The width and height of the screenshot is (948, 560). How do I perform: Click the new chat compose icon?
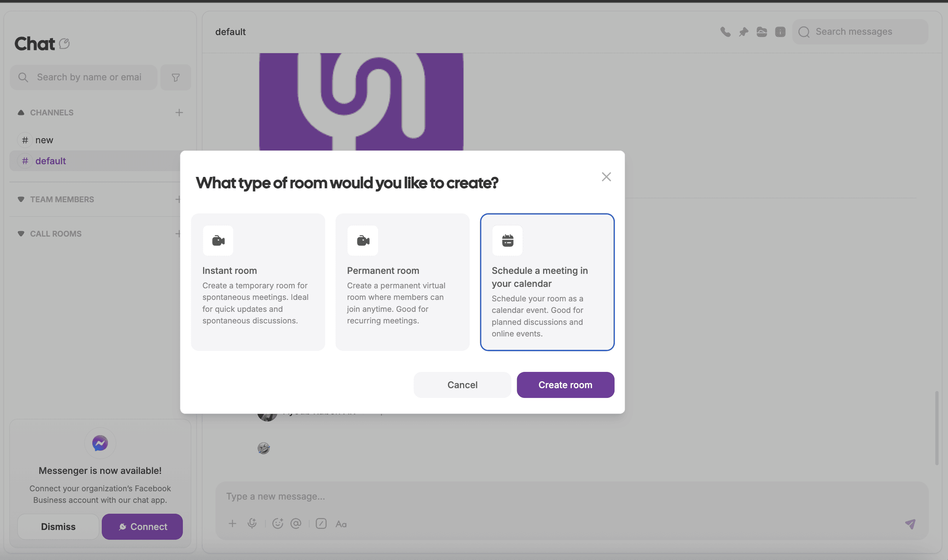64,44
